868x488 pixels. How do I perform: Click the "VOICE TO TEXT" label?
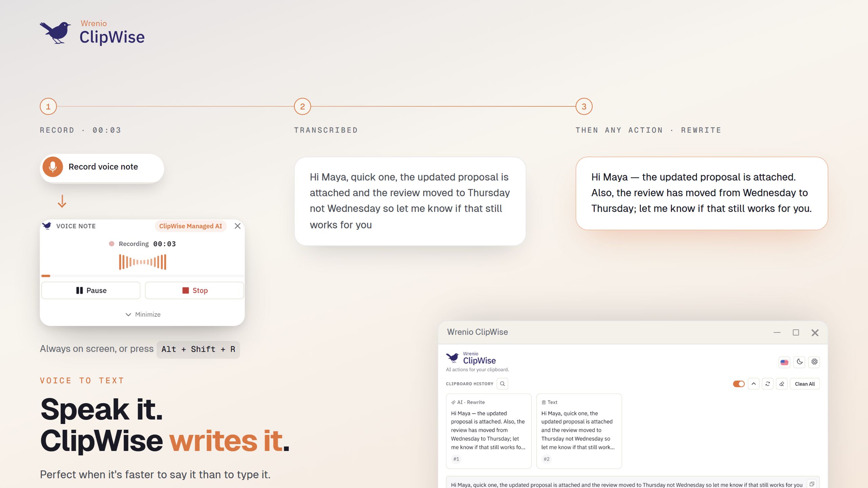pos(82,381)
